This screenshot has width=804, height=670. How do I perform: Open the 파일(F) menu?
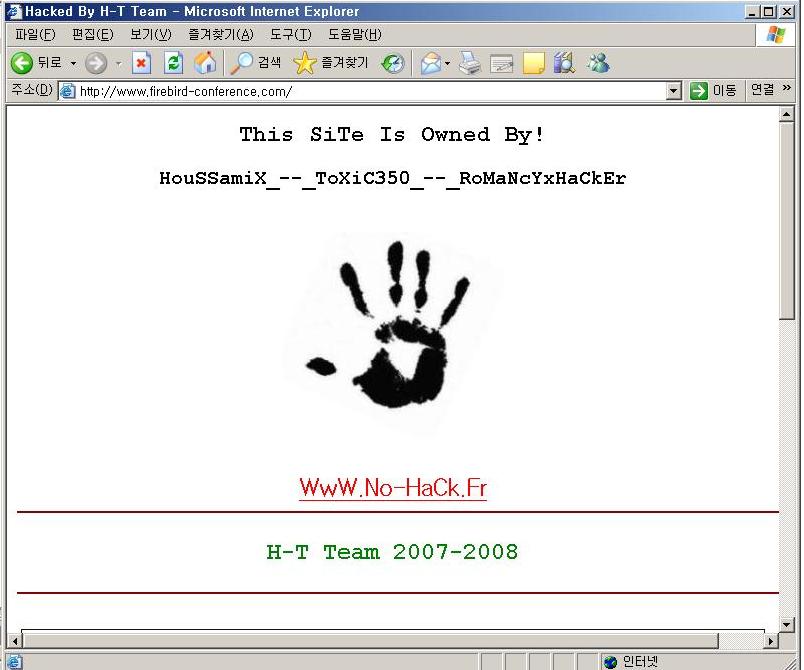tap(34, 35)
